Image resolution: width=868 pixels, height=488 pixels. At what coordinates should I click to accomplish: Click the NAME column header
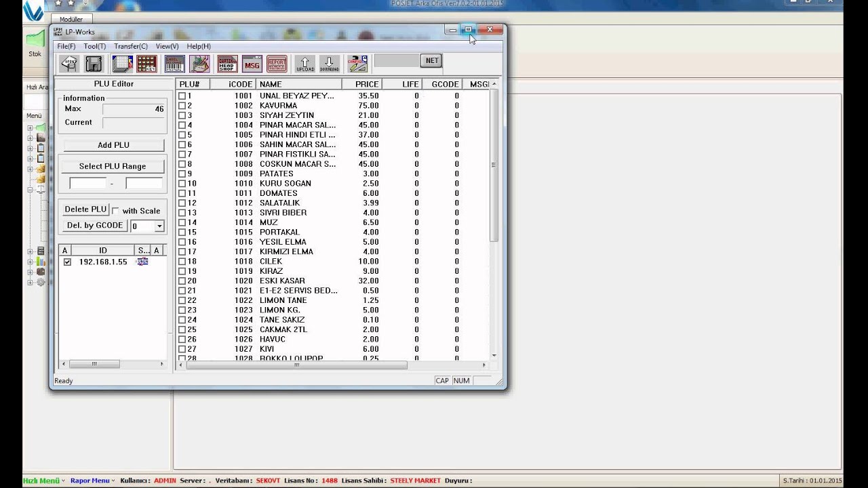pyautogui.click(x=299, y=84)
